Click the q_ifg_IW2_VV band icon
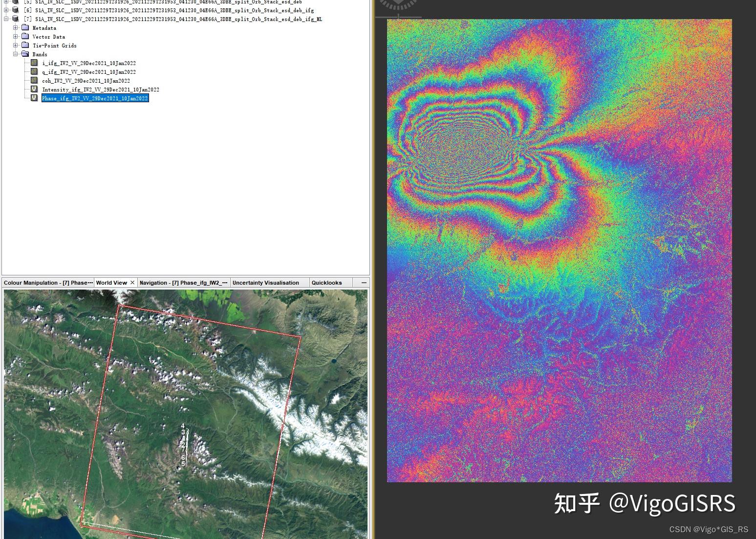756x539 pixels. pos(34,72)
